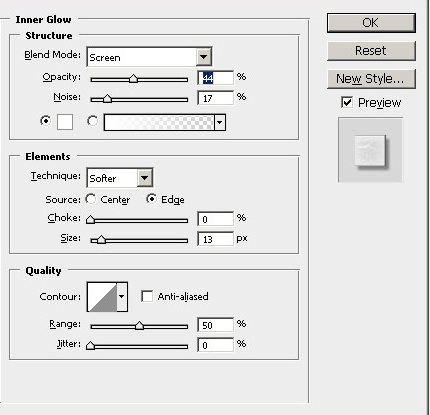This screenshot has width=430, height=415.
Task: Enable the Anti-aliased checkbox
Action: 147,296
